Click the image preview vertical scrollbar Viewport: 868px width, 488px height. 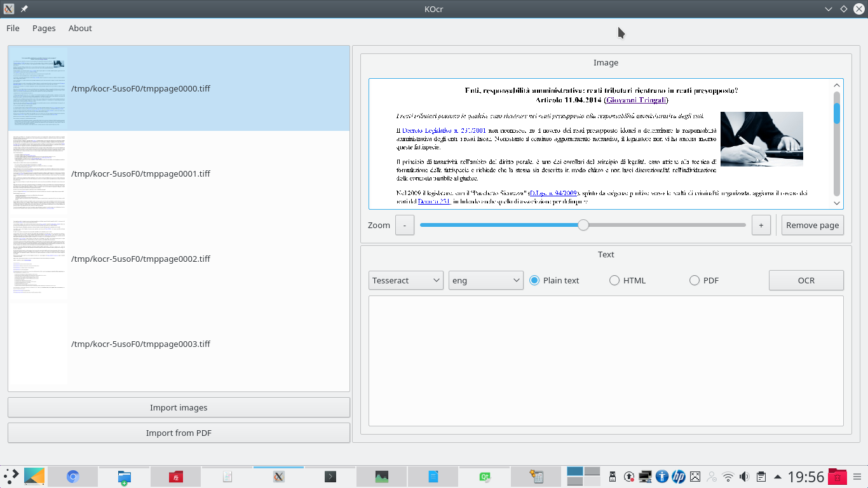[x=837, y=144]
